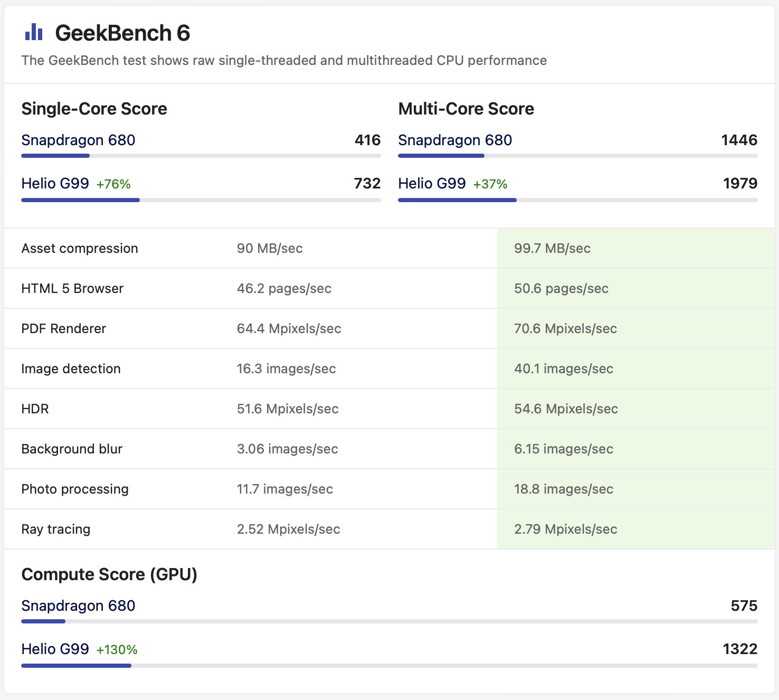Select the HDR row label
The image size is (779, 700).
[x=35, y=409]
